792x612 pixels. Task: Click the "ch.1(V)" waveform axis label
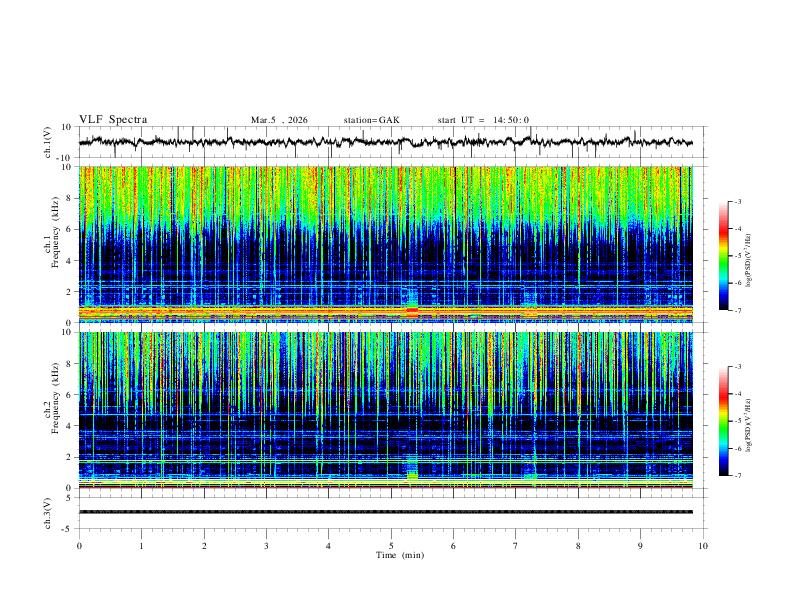47,142
